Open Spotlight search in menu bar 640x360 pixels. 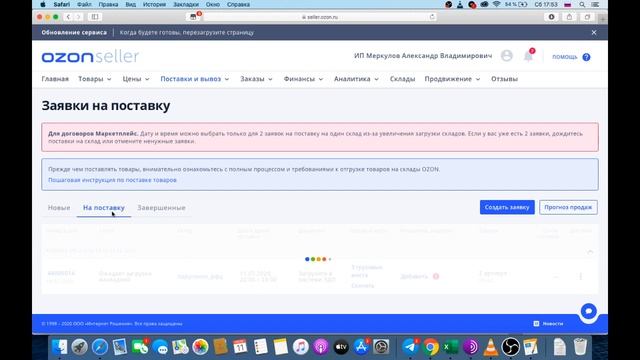pyautogui.click(x=582, y=4)
